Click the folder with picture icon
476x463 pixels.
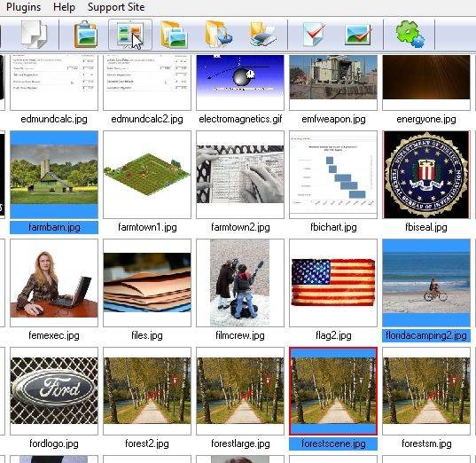pyautogui.click(x=174, y=34)
